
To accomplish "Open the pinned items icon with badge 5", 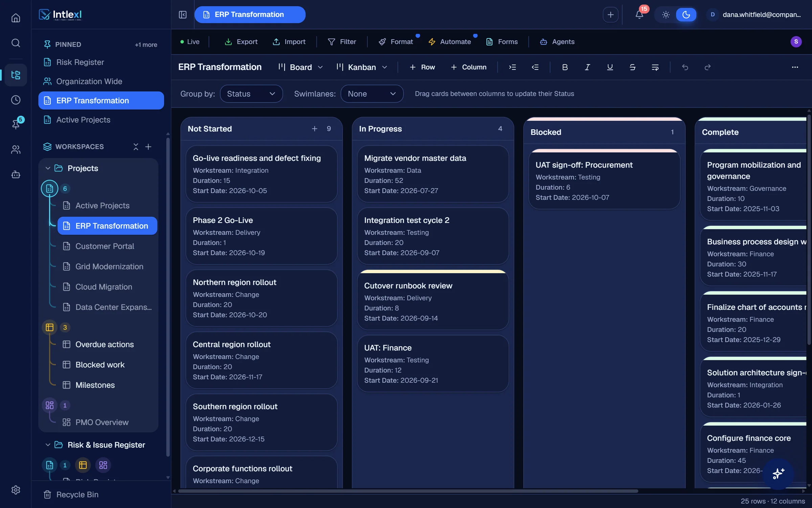I will point(16,124).
